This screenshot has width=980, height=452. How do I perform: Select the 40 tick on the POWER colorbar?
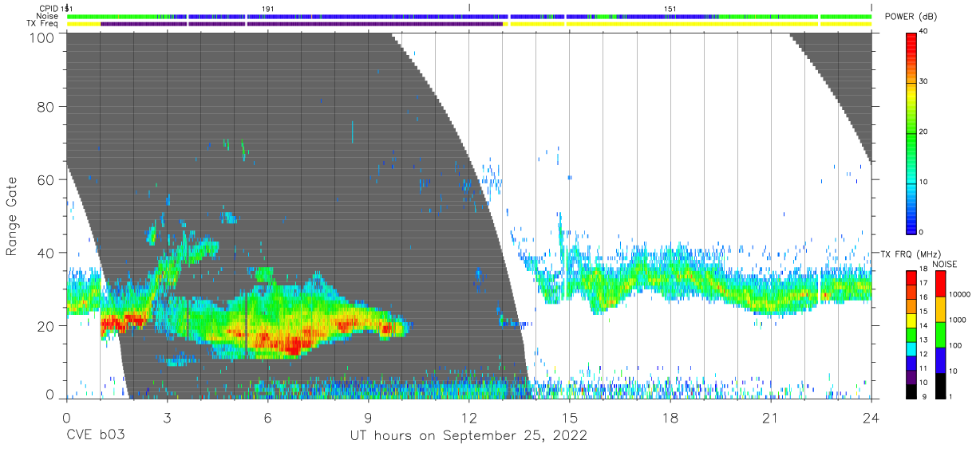(x=923, y=32)
